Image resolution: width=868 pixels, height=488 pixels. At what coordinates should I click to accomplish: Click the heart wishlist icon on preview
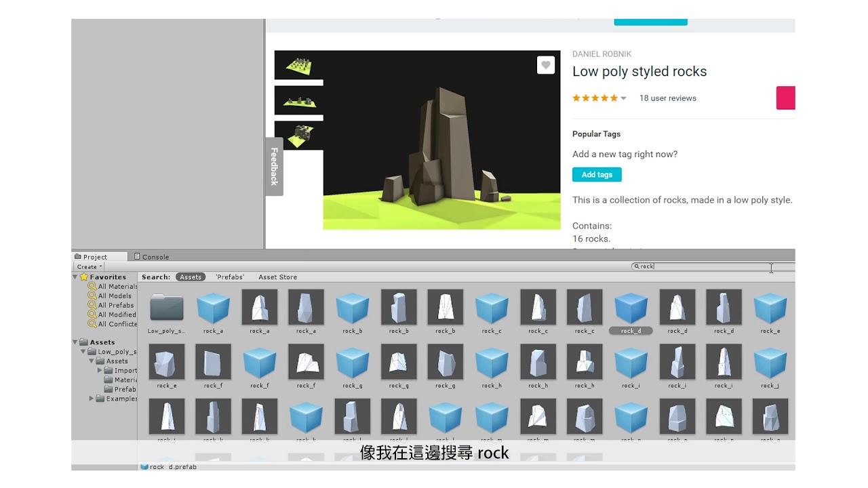click(546, 65)
